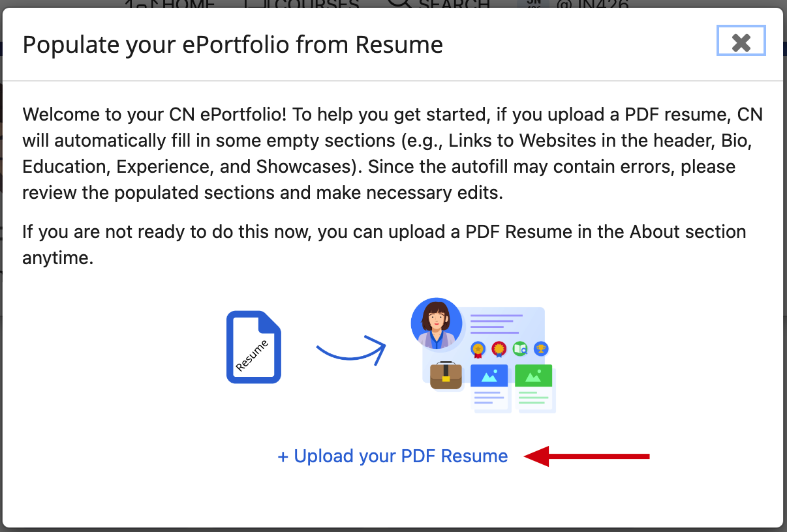Click the purple text lines in profile card
The width and height of the screenshot is (787, 532).
(497, 325)
